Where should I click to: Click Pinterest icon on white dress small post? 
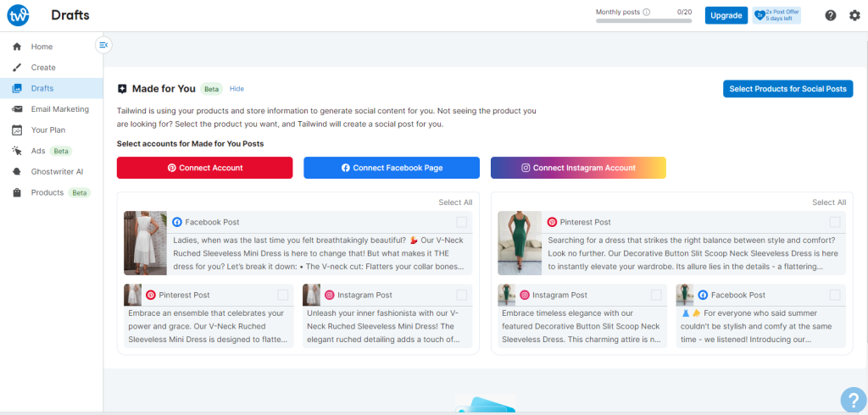tap(151, 295)
